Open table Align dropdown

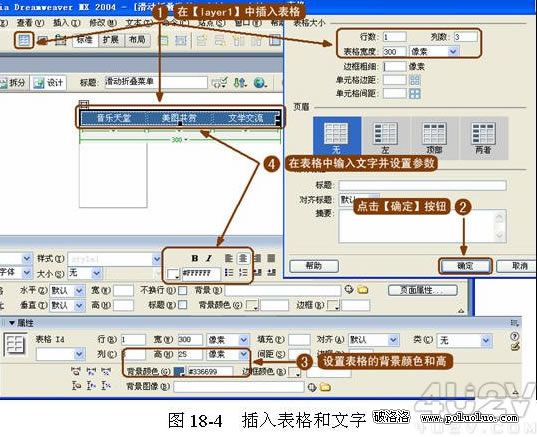(393, 340)
